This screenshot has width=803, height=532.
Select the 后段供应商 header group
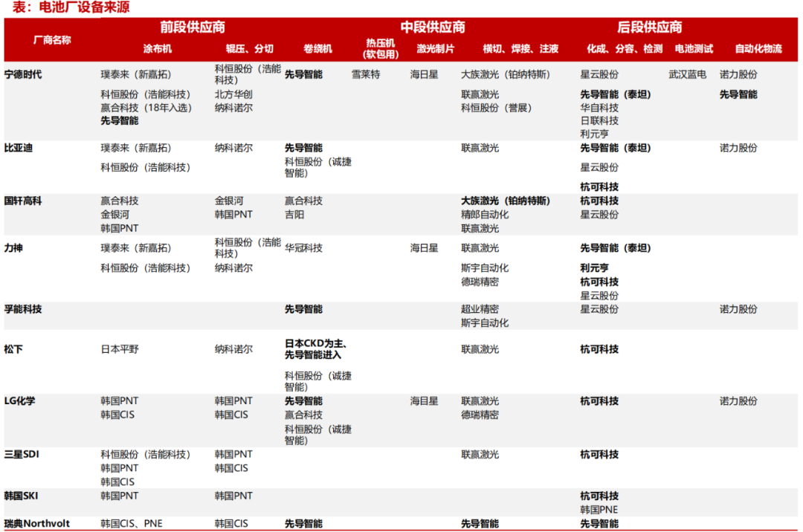(649, 27)
